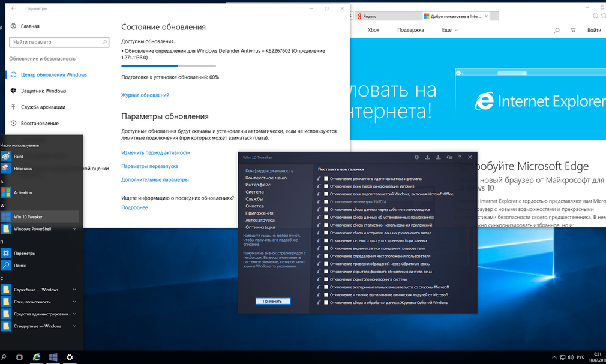This screenshot has height=364, width=606.
Task: Check the advertising identifier and ads disable option
Action: click(x=326, y=179)
